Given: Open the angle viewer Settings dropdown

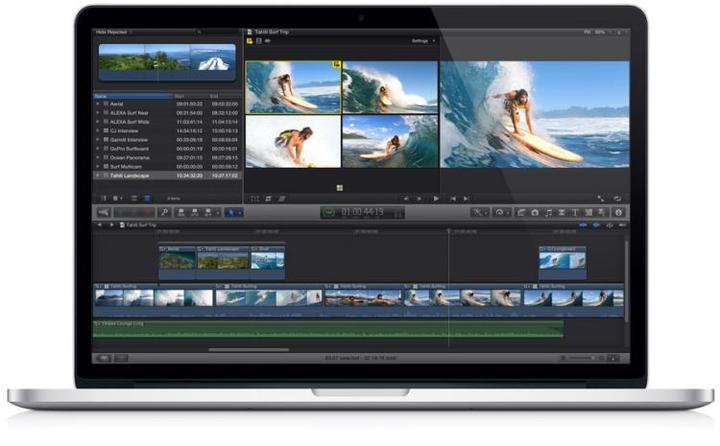Looking at the screenshot, I should coord(423,41).
